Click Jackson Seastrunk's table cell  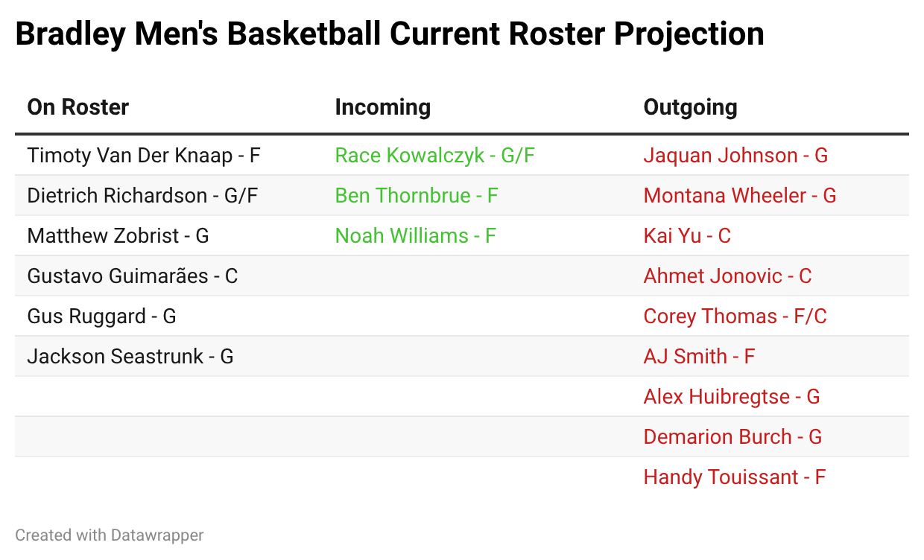point(130,357)
